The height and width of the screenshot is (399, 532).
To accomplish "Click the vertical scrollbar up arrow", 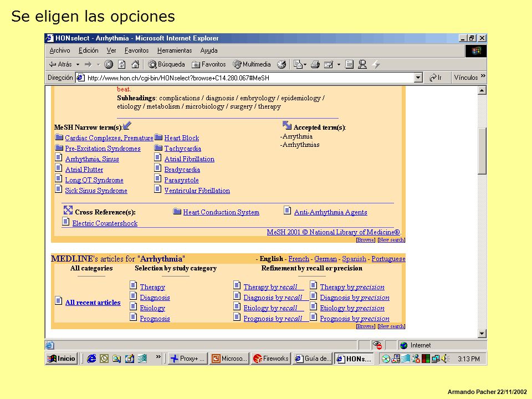I will coord(482,90).
